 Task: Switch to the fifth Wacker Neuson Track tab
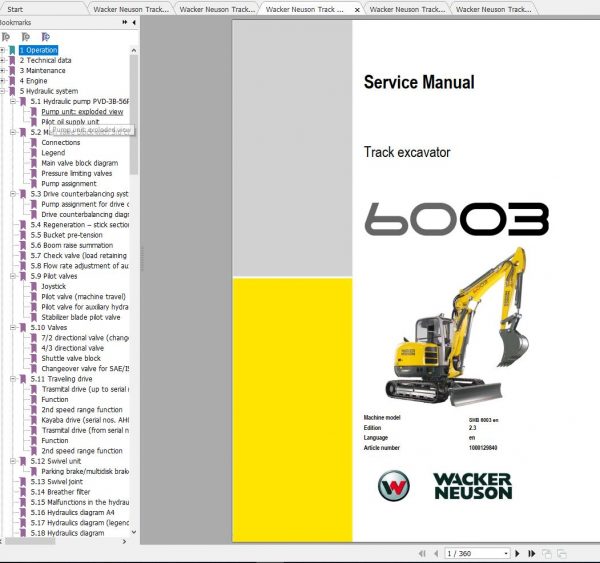click(x=493, y=9)
